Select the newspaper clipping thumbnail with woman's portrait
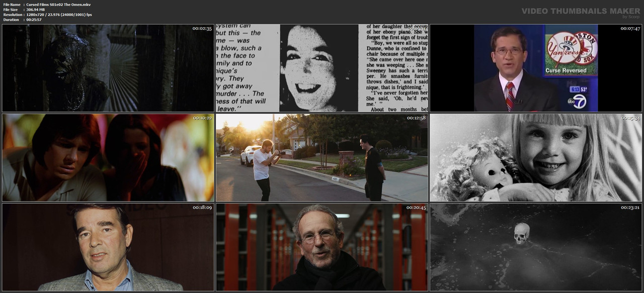The image size is (644, 293). (x=322, y=68)
